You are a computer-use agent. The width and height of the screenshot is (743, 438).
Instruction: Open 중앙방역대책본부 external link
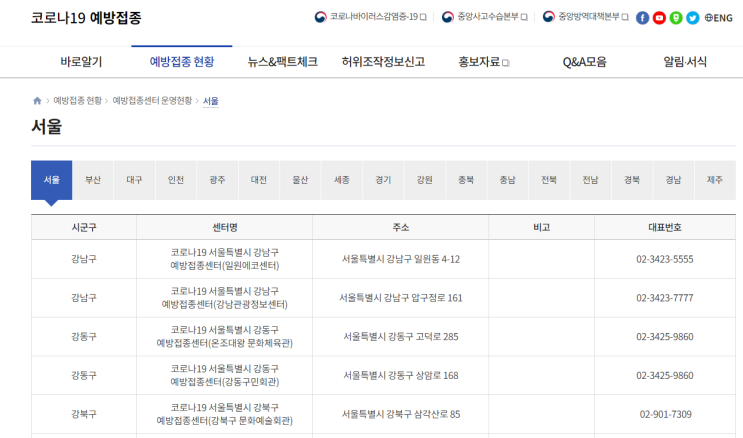[586, 17]
